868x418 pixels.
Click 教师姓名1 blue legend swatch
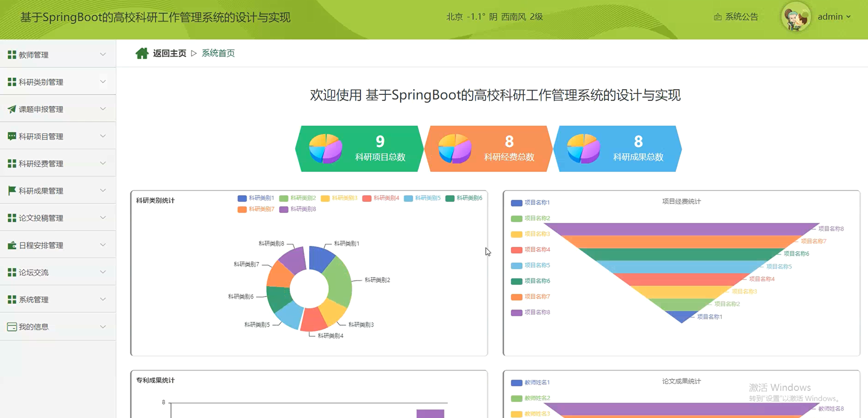tap(517, 383)
